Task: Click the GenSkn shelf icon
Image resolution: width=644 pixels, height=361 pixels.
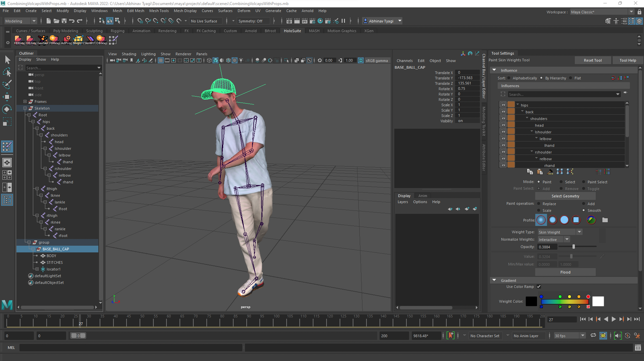Action: [x=43, y=39]
